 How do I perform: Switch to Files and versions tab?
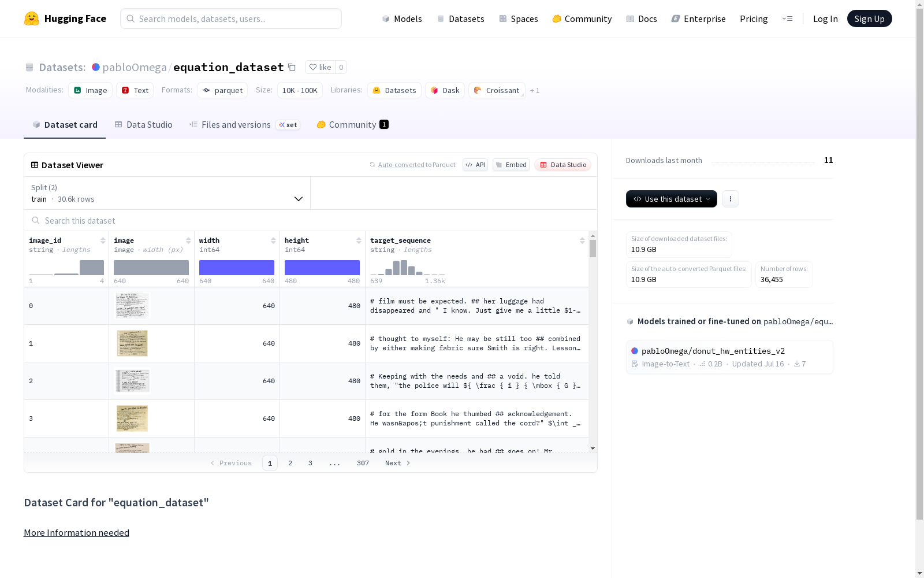tap(244, 125)
